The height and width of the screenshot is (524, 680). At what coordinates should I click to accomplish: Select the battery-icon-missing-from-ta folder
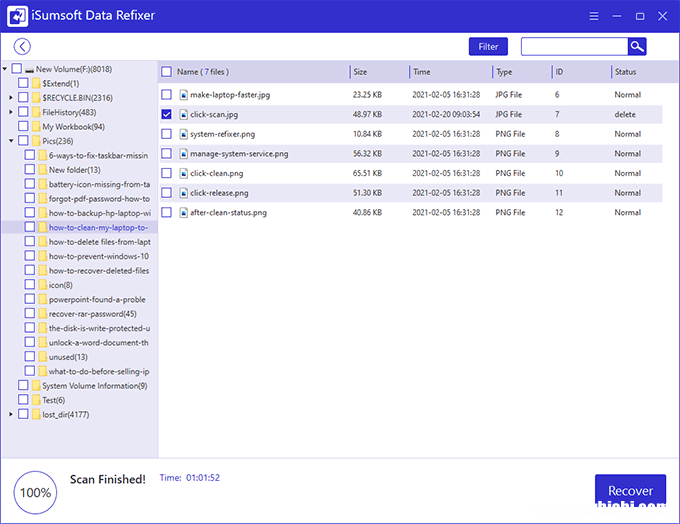(x=99, y=184)
